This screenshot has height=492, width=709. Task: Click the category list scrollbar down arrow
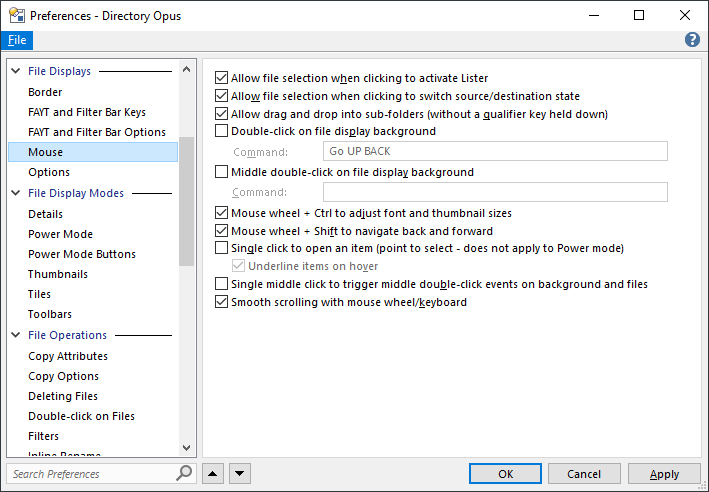(186, 447)
